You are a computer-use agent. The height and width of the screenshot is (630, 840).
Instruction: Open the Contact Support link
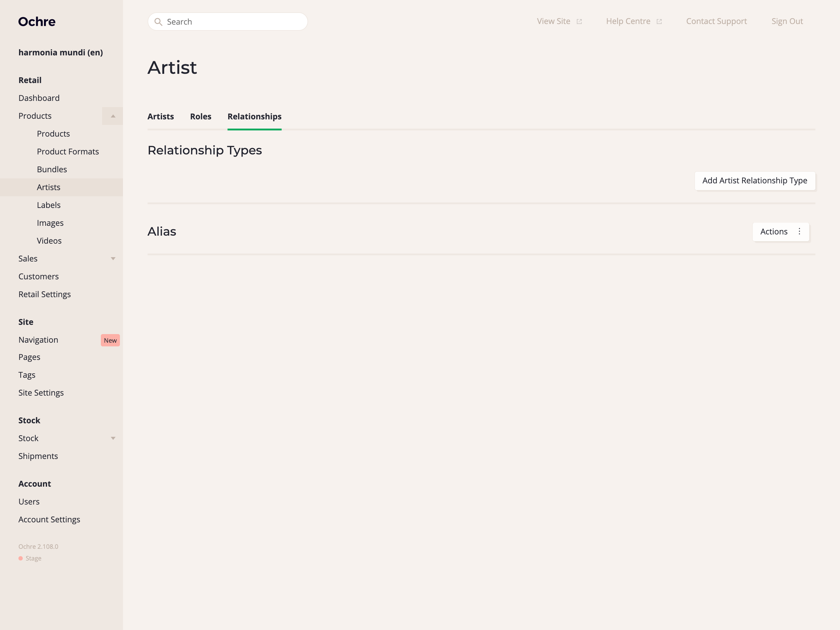716,21
